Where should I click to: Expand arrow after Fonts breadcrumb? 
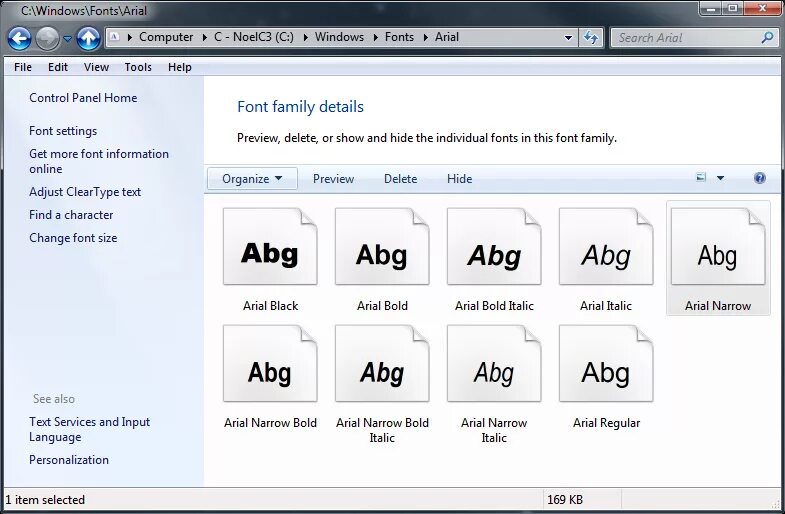(x=426, y=38)
